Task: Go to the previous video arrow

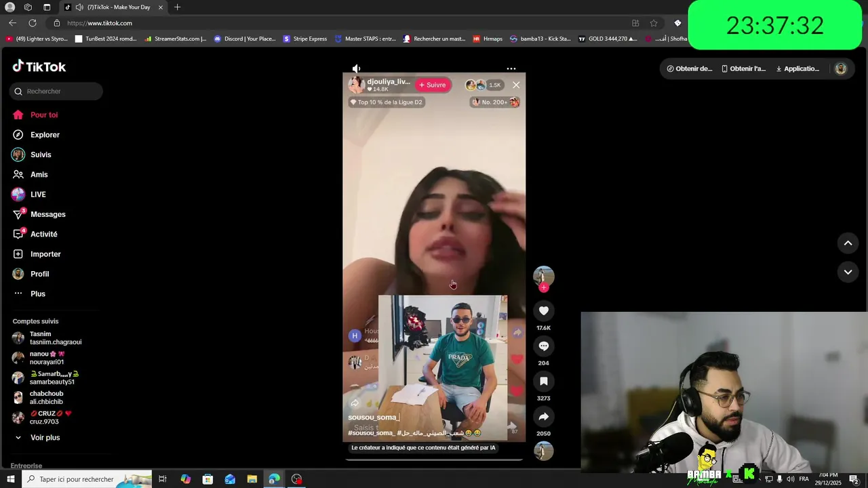Action: click(x=848, y=243)
